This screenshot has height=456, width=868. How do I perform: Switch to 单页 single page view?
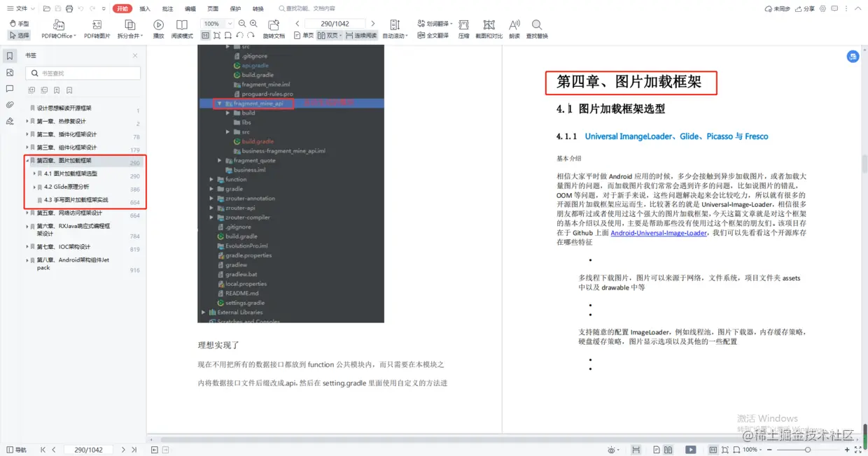[x=304, y=35]
